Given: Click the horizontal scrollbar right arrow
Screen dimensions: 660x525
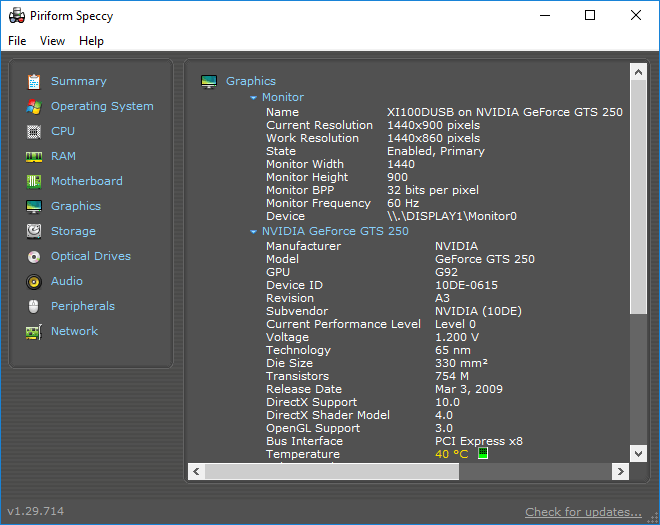Looking at the screenshot, I should click(620, 471).
